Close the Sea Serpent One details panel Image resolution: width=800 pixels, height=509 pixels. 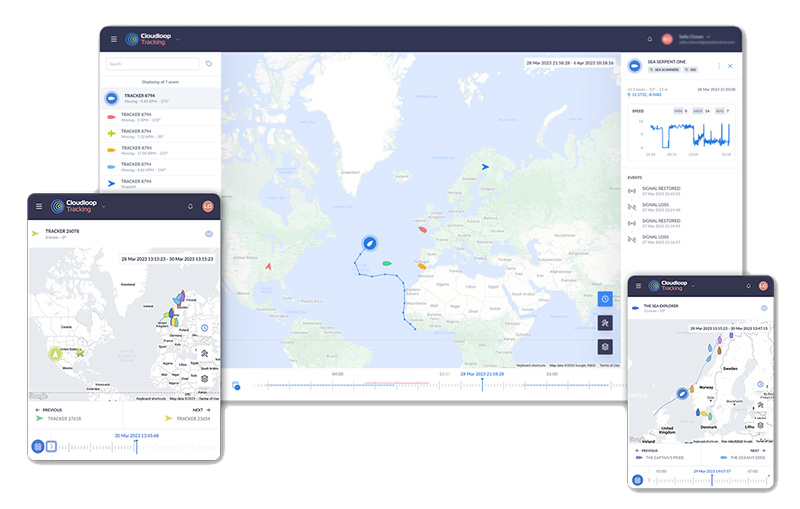[x=730, y=66]
